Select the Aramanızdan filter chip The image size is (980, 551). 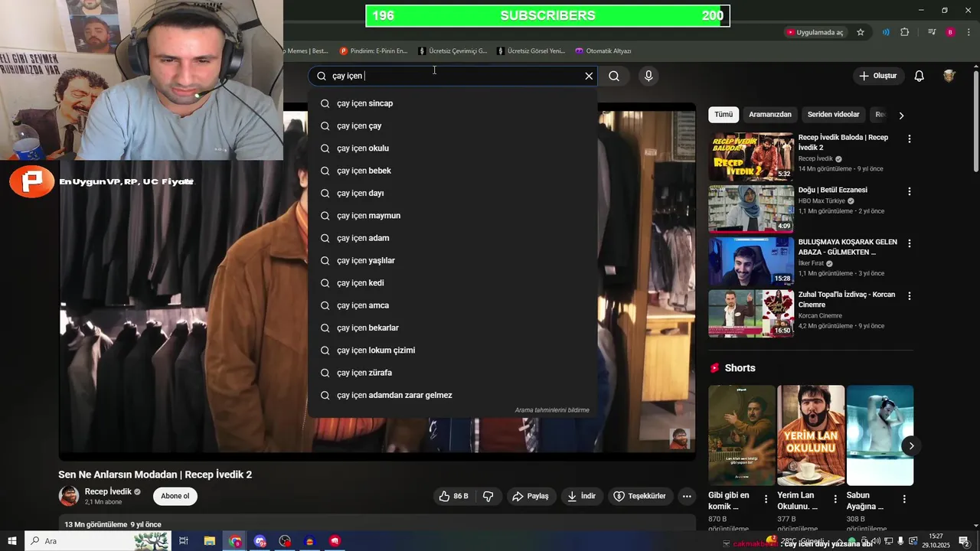click(x=770, y=115)
